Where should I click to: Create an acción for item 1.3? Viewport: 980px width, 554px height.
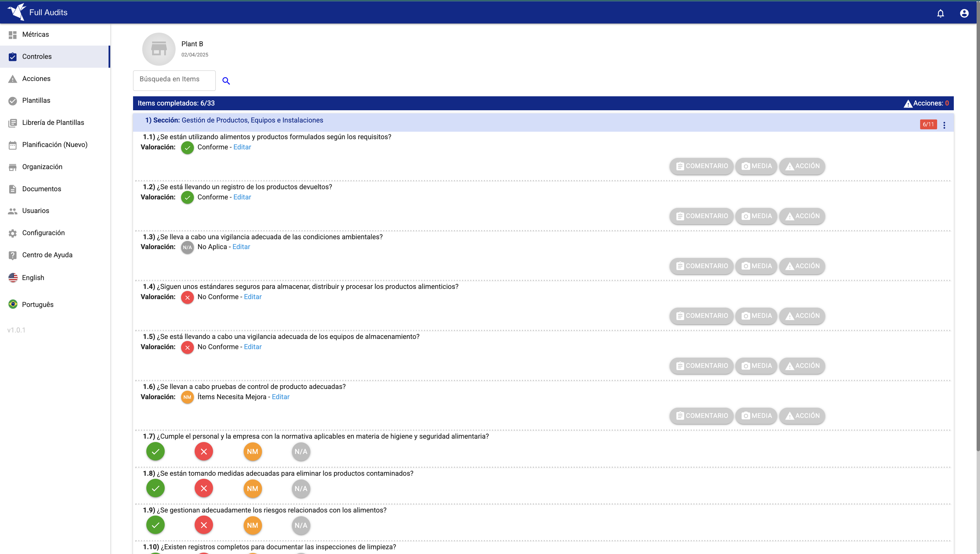[x=802, y=266]
